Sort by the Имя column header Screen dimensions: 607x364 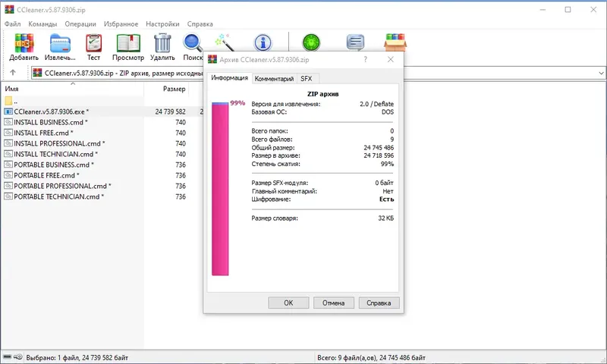(72, 89)
